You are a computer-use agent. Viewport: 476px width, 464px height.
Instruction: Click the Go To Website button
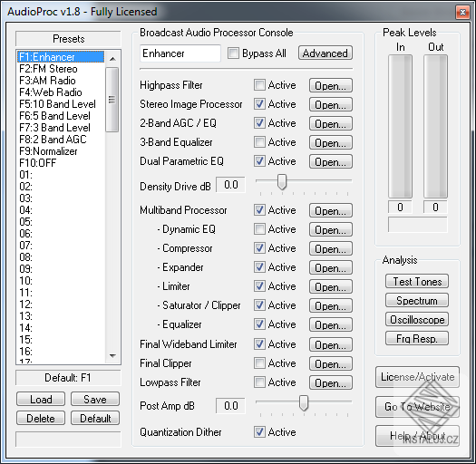tap(417, 407)
